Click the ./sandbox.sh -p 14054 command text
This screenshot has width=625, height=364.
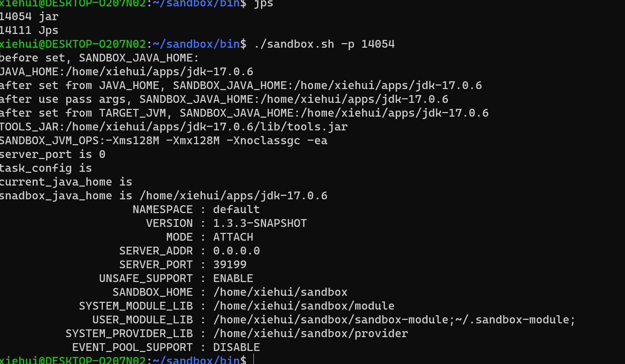(x=323, y=44)
